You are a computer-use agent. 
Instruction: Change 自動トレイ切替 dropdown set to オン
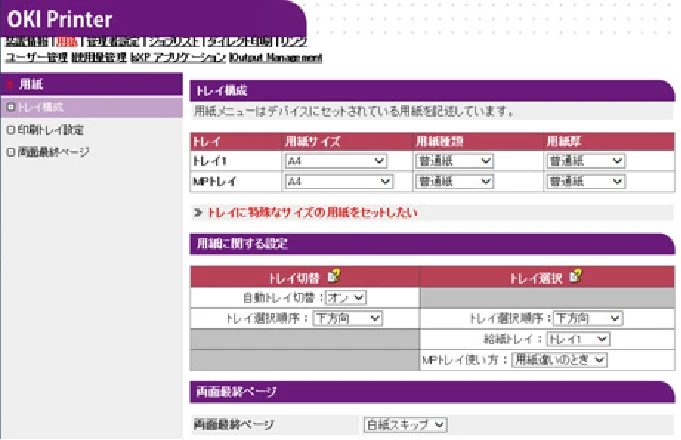[346, 298]
